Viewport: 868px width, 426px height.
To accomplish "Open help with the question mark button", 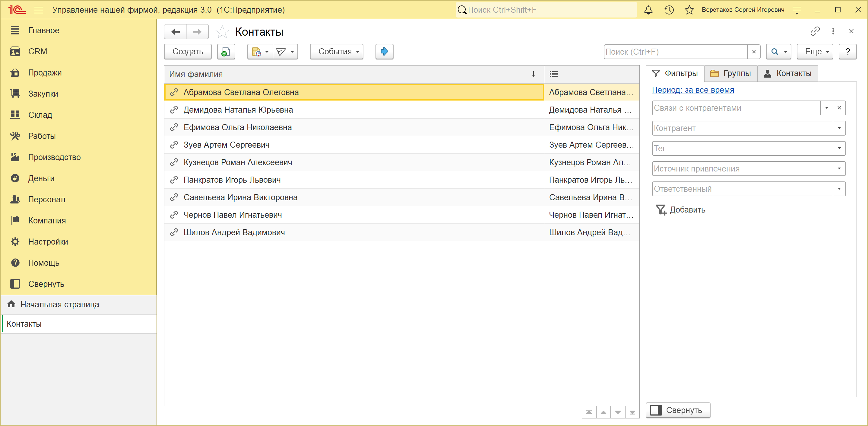I will click(x=847, y=52).
